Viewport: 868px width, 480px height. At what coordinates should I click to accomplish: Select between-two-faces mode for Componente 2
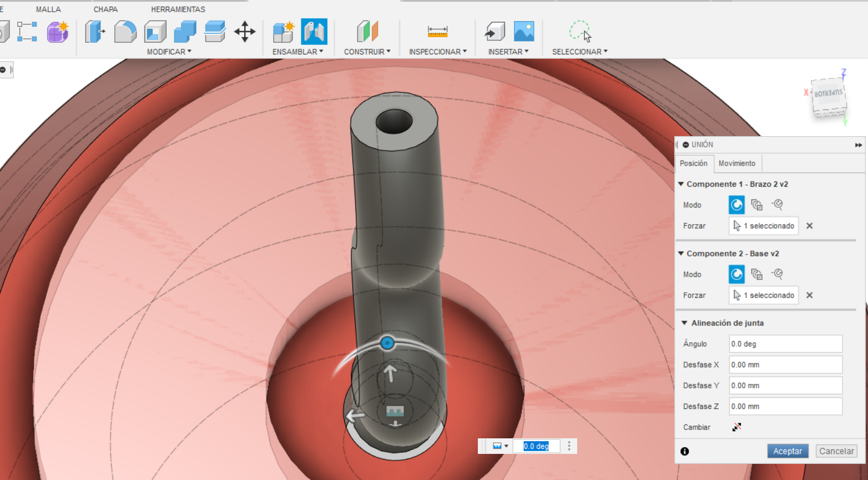point(757,274)
